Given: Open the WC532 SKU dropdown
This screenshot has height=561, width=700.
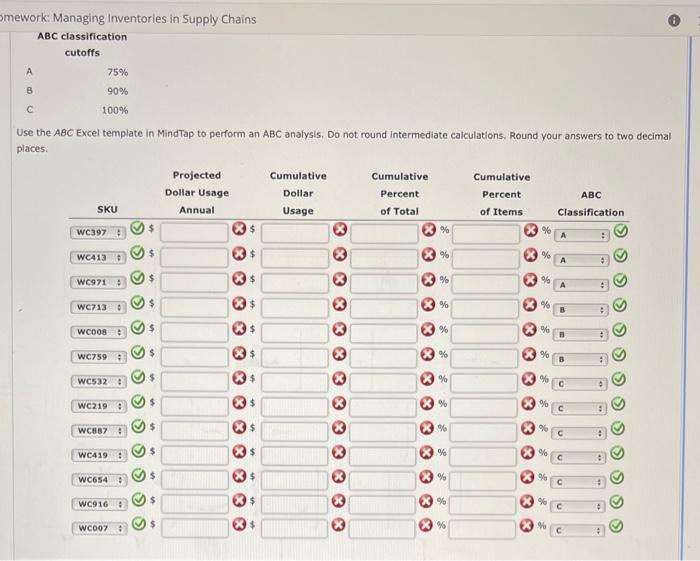Looking at the screenshot, I should tap(99, 382).
